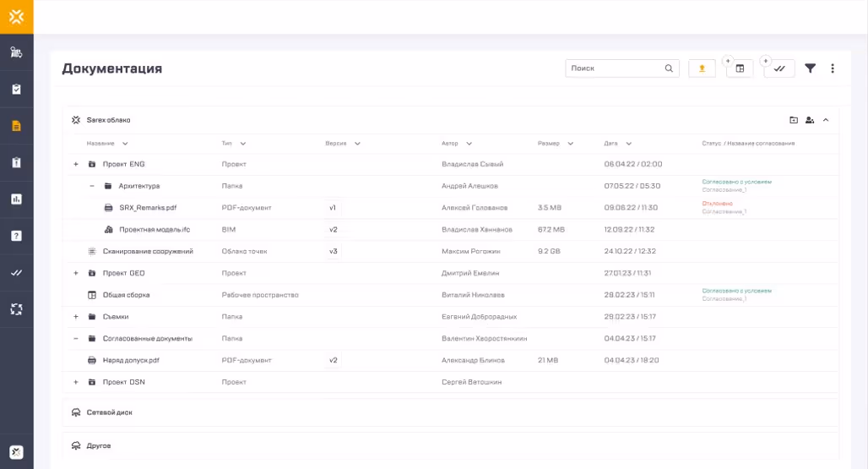This screenshot has width=868, height=469.
Task: Collapse the Согласованные документы folder
Action: click(x=76, y=338)
